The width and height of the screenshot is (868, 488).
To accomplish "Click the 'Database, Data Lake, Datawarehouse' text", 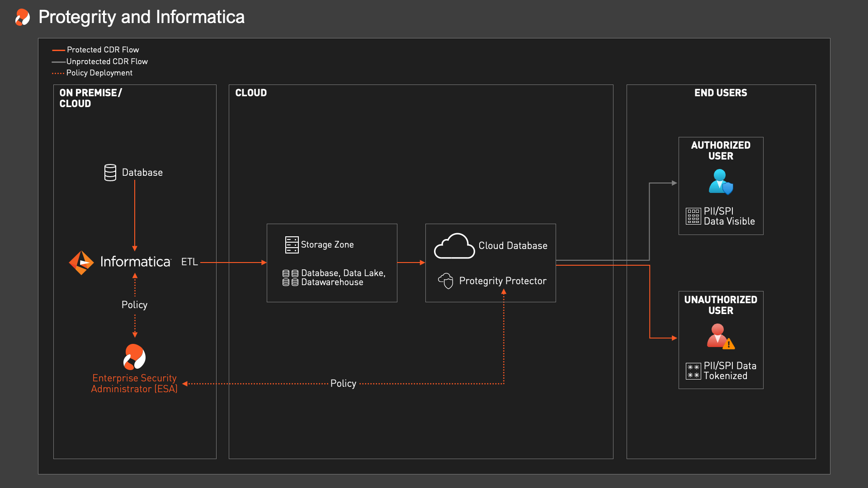I will point(343,278).
